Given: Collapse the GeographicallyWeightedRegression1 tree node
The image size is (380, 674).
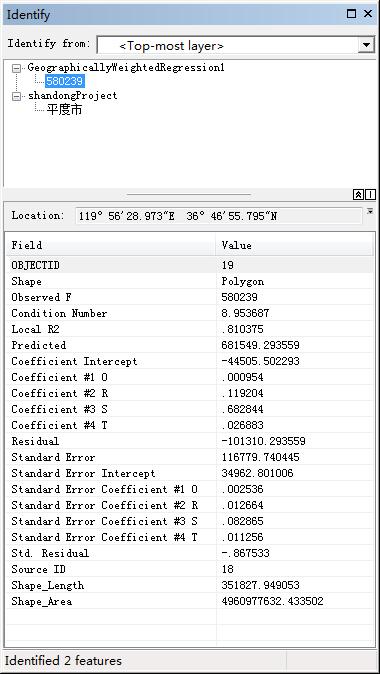Looking at the screenshot, I should tap(16, 68).
